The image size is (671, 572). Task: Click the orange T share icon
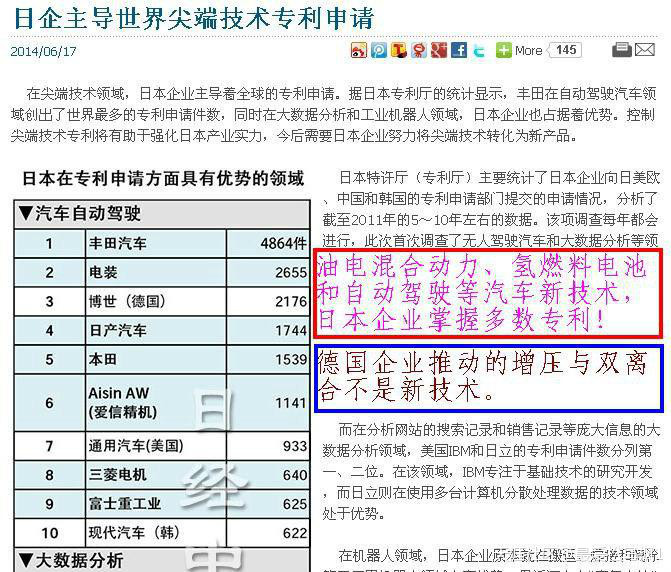[398, 50]
